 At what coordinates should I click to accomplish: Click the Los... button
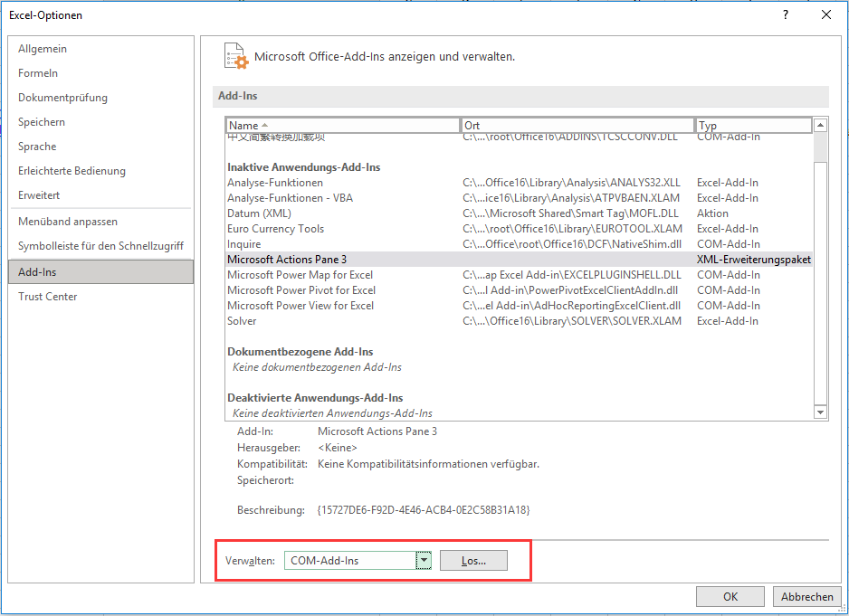(473, 560)
